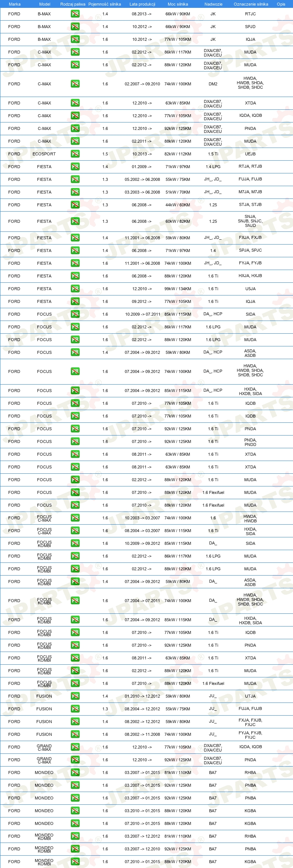
Task: Click the fuel icon in the Fiesta FYJA row
Action: 75,263
